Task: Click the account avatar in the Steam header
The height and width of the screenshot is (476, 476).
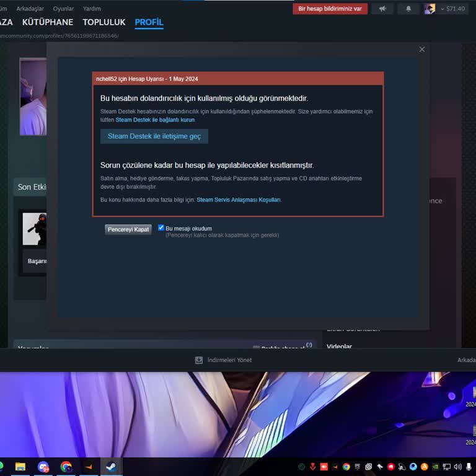Action: [430, 9]
